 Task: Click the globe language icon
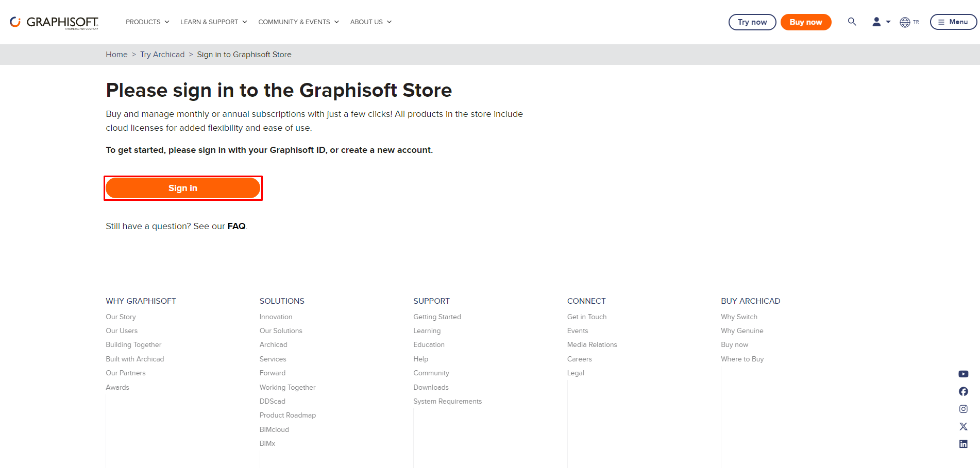pyautogui.click(x=905, y=22)
